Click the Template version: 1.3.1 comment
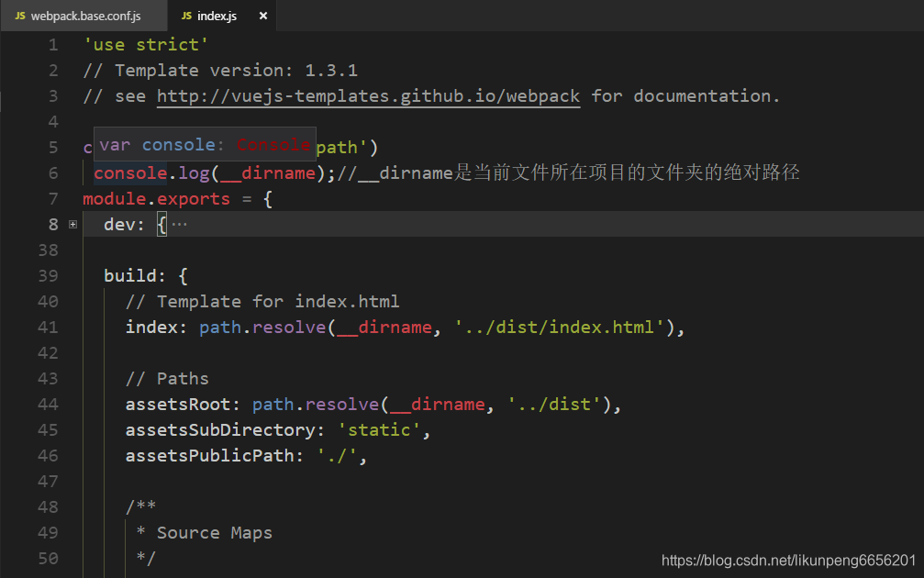The height and width of the screenshot is (578, 924). (220, 71)
